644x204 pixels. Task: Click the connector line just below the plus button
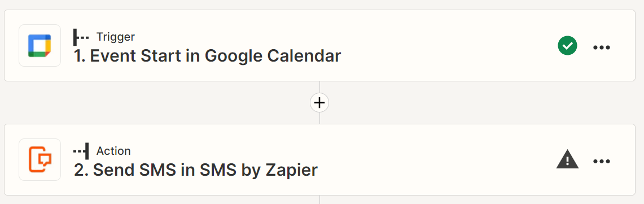319,118
